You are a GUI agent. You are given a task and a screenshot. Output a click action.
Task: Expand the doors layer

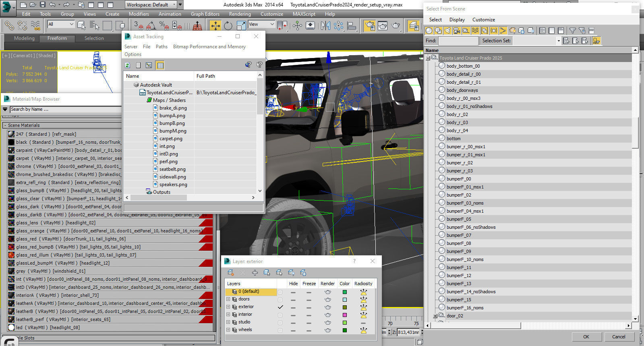228,299
